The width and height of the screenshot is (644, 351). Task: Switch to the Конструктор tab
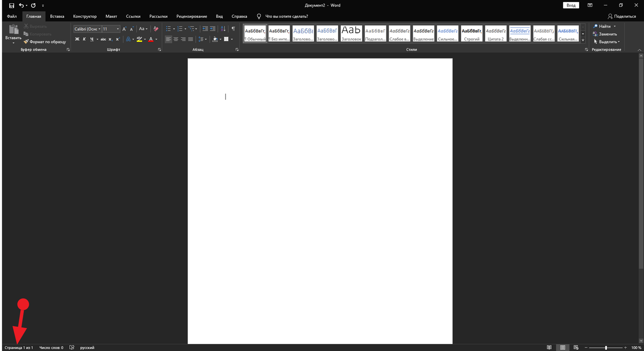[85, 16]
